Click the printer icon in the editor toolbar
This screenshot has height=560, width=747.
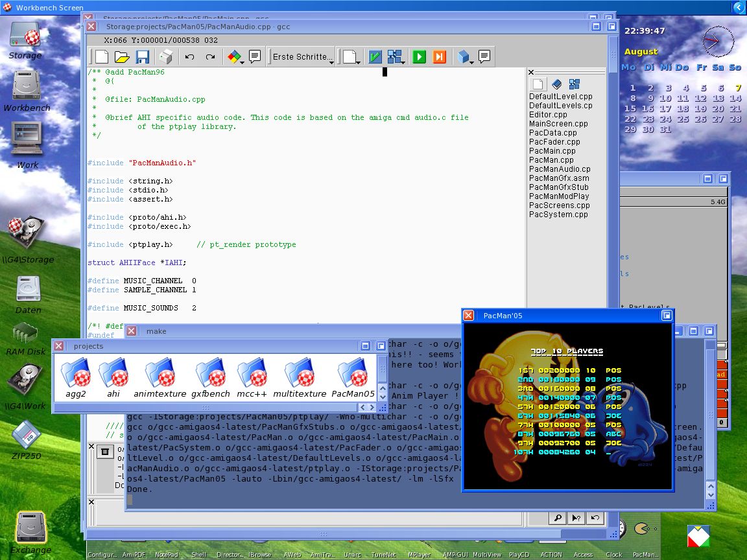click(166, 56)
